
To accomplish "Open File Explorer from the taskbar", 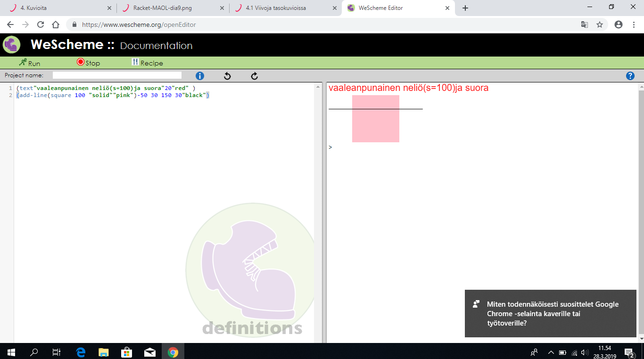I will (x=103, y=352).
